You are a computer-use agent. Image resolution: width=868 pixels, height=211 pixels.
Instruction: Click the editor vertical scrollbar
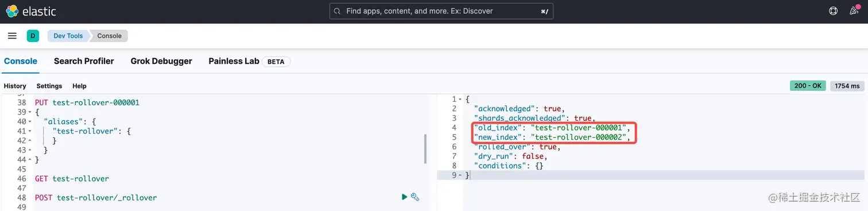coord(425,149)
